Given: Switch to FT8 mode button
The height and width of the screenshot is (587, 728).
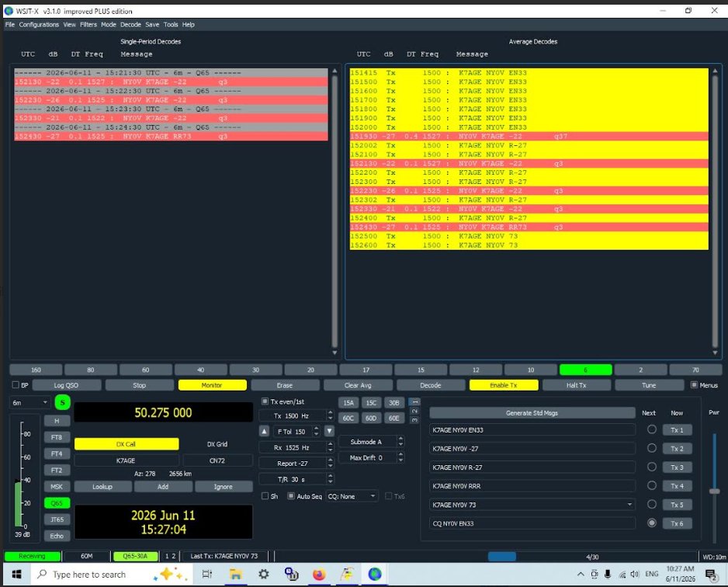Looking at the screenshot, I should 57,437.
